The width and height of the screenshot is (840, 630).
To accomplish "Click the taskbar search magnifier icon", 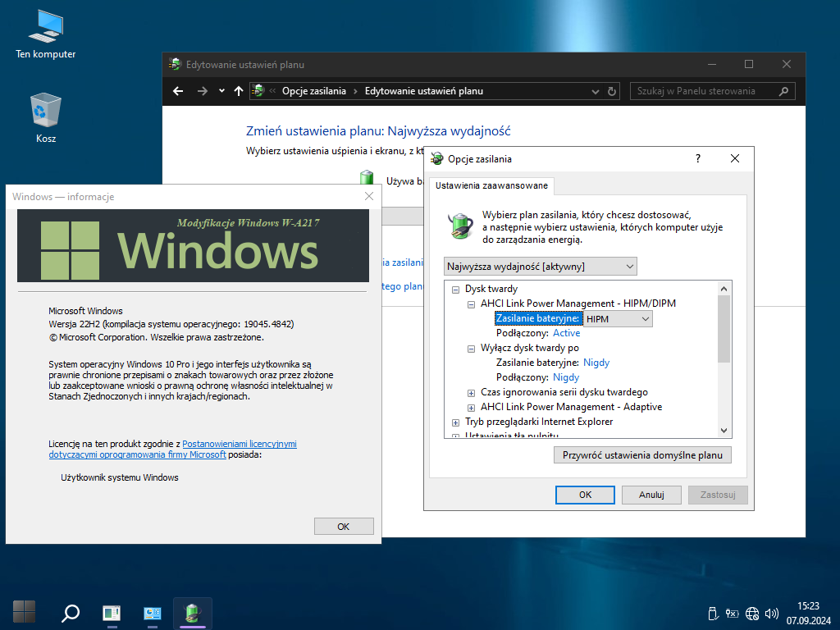I will click(x=71, y=612).
